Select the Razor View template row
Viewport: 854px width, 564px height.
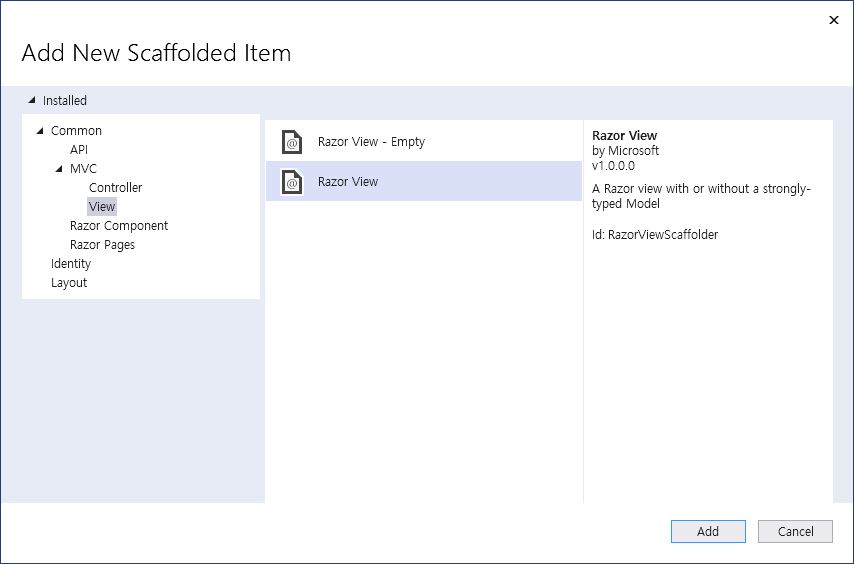[424, 182]
